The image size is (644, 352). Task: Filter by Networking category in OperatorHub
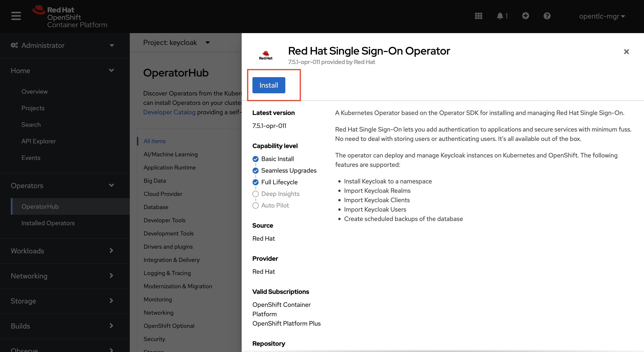point(158,312)
